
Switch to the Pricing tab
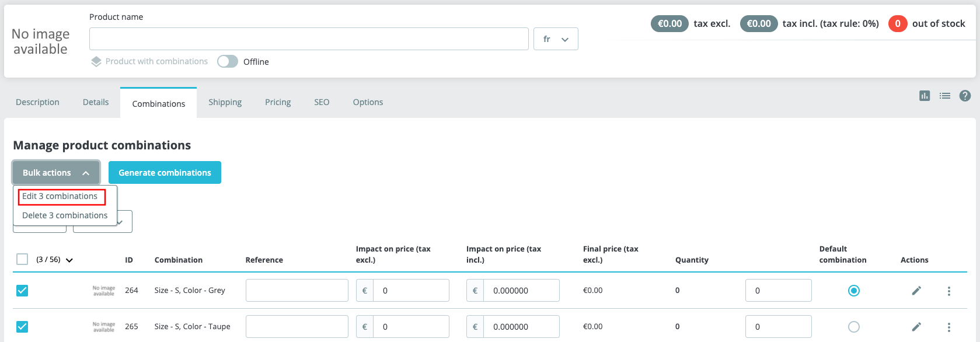(278, 102)
